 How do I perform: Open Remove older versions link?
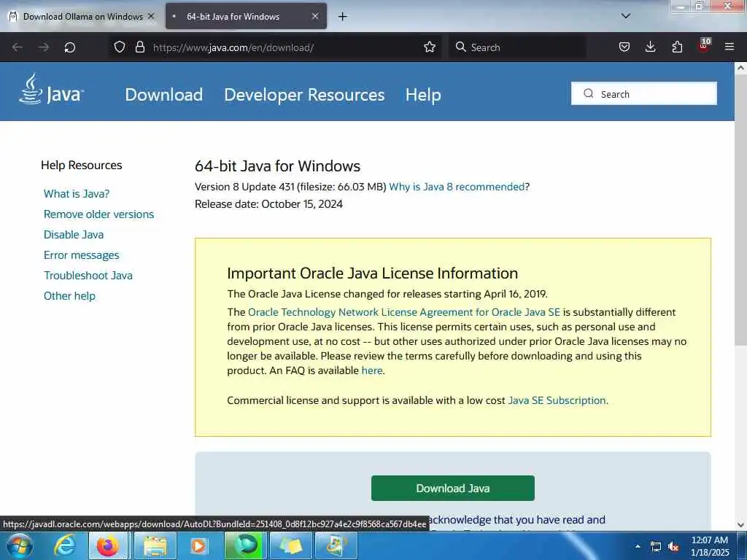click(98, 214)
